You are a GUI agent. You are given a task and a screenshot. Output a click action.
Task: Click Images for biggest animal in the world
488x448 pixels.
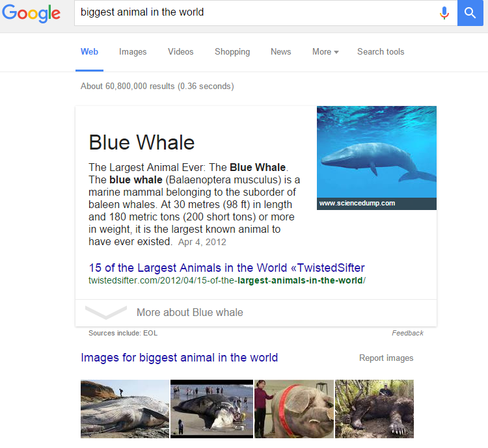tap(180, 358)
